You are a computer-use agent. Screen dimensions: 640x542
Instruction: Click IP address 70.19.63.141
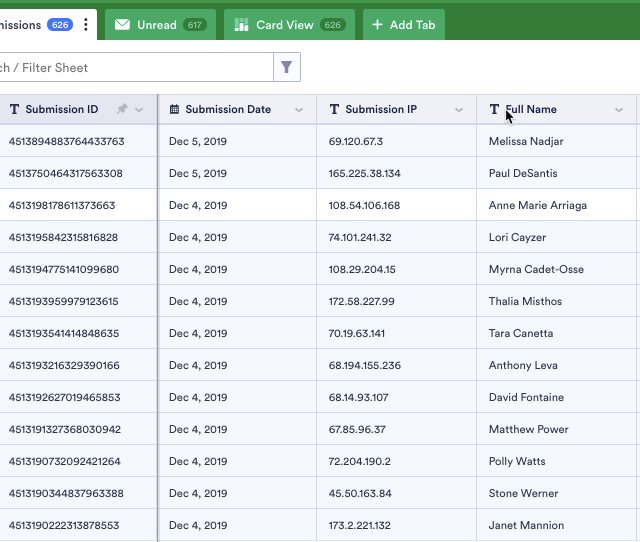[x=356, y=333]
